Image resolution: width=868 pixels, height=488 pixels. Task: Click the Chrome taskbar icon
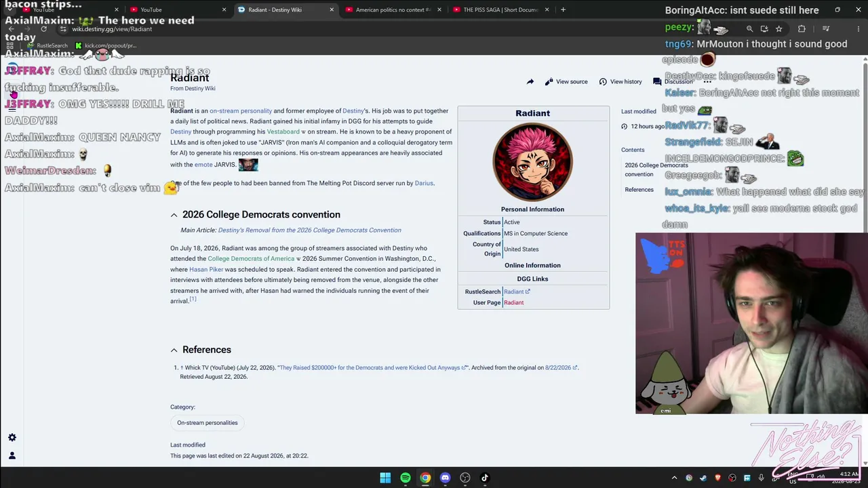point(425,478)
